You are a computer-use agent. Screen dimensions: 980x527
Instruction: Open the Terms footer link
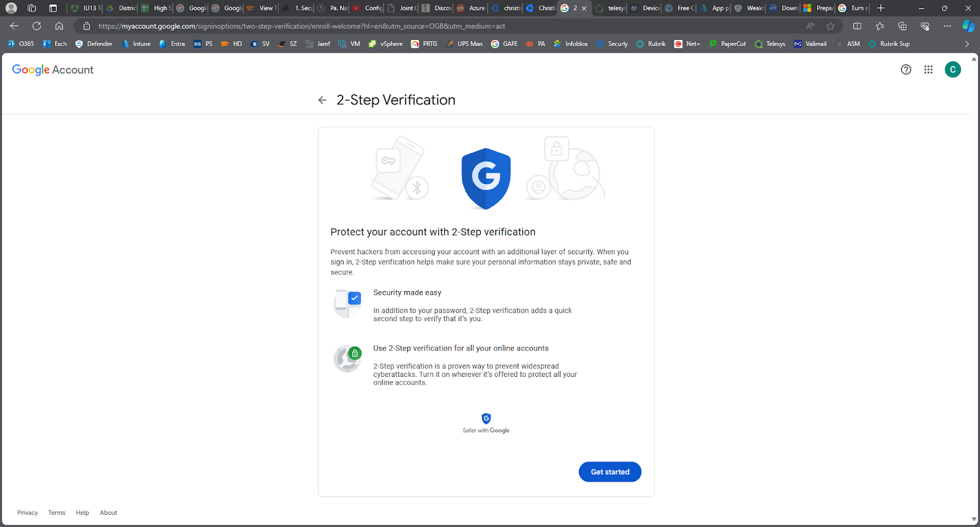(x=57, y=513)
